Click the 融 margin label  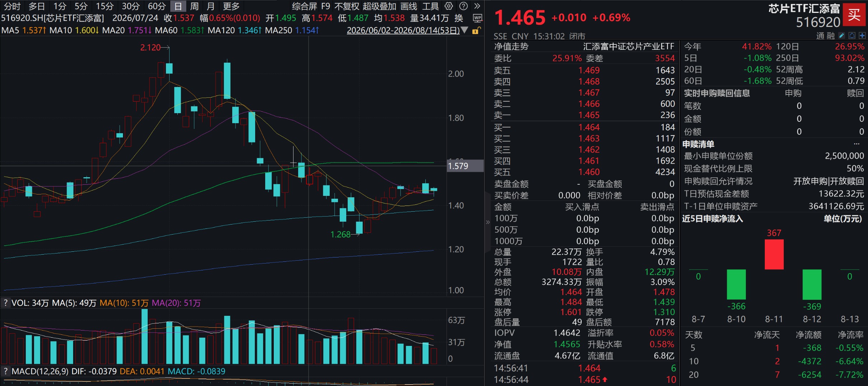[831, 36]
